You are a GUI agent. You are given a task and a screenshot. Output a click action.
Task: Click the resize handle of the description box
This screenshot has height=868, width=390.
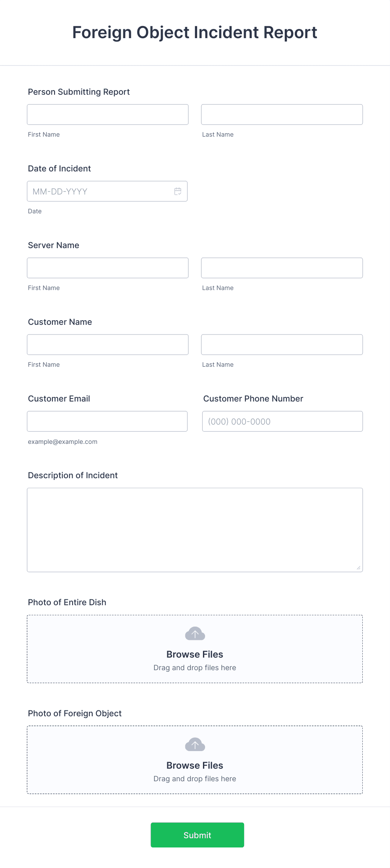359,567
